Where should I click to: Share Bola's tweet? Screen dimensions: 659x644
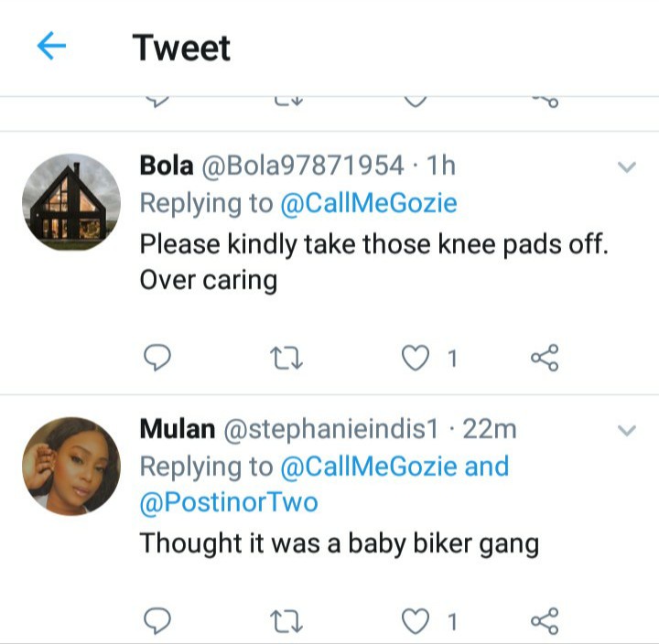pyautogui.click(x=545, y=359)
